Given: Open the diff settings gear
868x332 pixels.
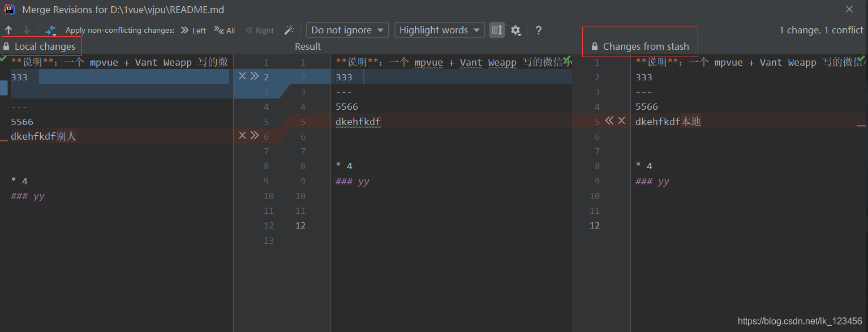Looking at the screenshot, I should pyautogui.click(x=515, y=31).
